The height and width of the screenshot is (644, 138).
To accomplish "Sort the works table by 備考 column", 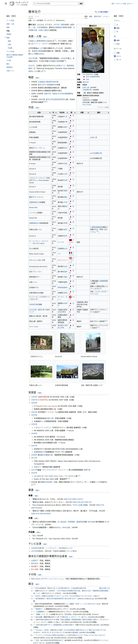I will pos(99,112).
